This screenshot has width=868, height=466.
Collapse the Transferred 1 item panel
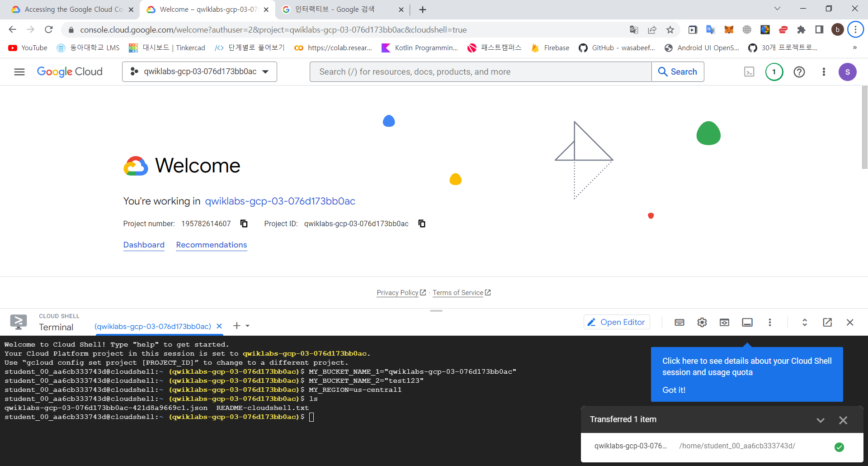click(821, 420)
